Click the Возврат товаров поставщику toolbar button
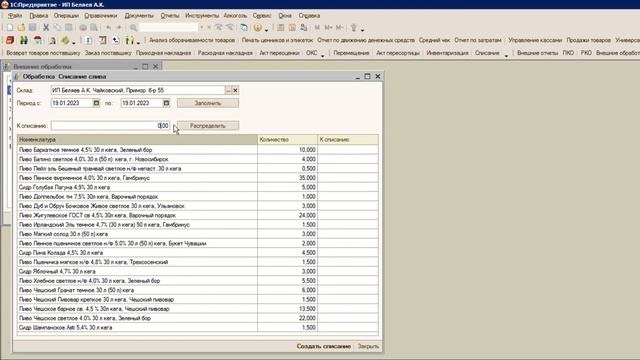640x360 pixels. click(x=43, y=53)
